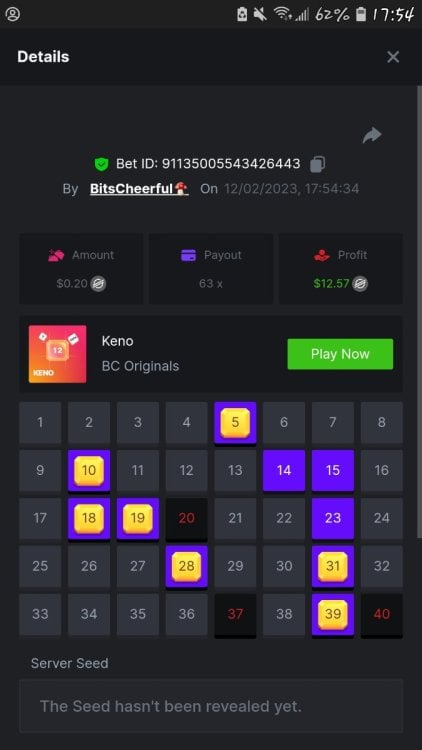
Task: Click the scrollbar on the right edge
Action: pos(419,312)
